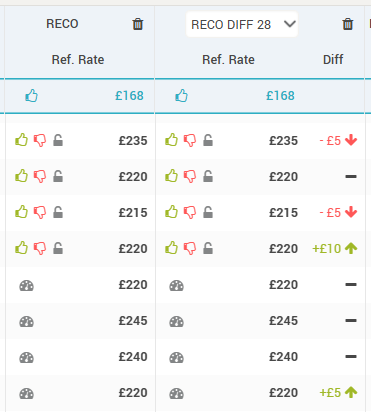The width and height of the screenshot is (371, 412).
Task: Thumbs down the £235 rate in RECO column
Action: click(x=40, y=141)
